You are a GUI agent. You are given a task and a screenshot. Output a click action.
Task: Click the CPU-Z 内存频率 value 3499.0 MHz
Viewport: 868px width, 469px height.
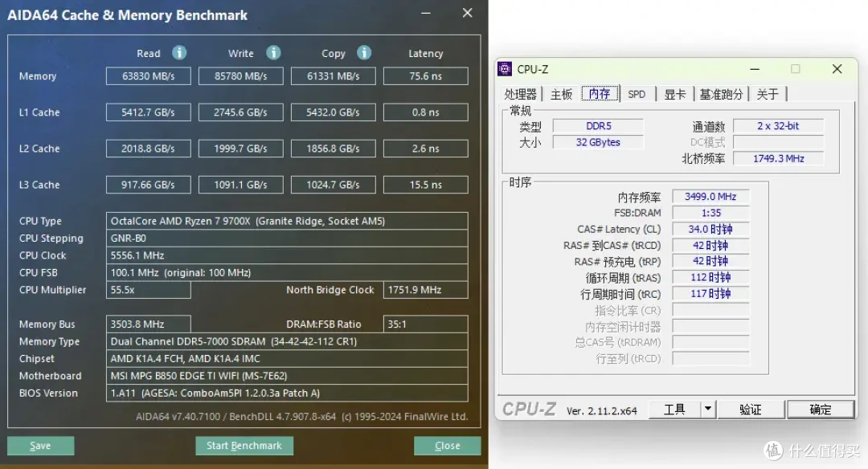point(710,196)
